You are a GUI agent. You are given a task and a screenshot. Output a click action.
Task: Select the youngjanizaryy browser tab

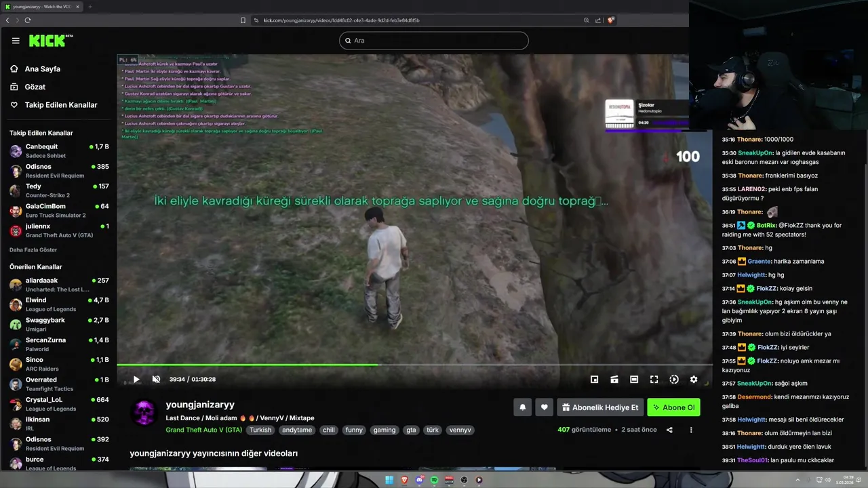[x=42, y=7]
